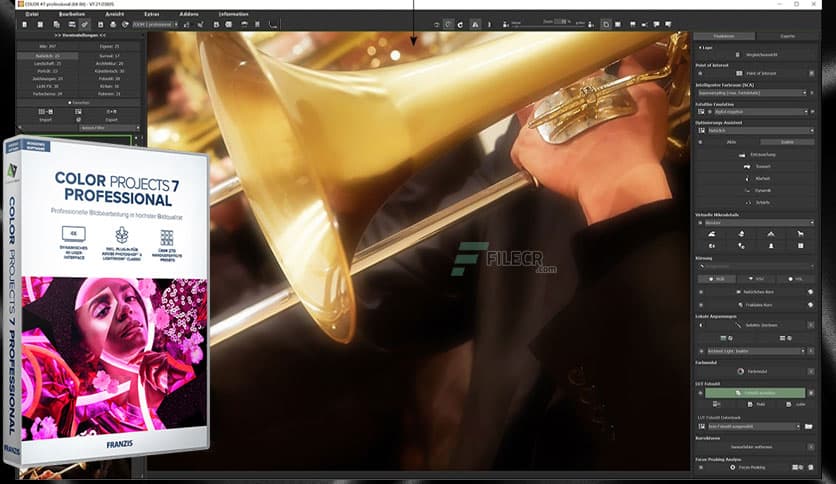
Task: Open the version dropdown in the top toolbar
Action: [x=155, y=25]
